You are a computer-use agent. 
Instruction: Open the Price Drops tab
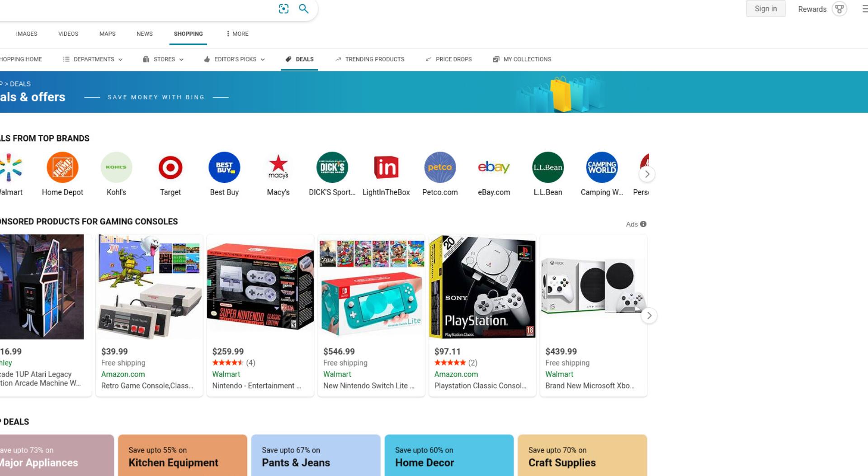click(448, 59)
